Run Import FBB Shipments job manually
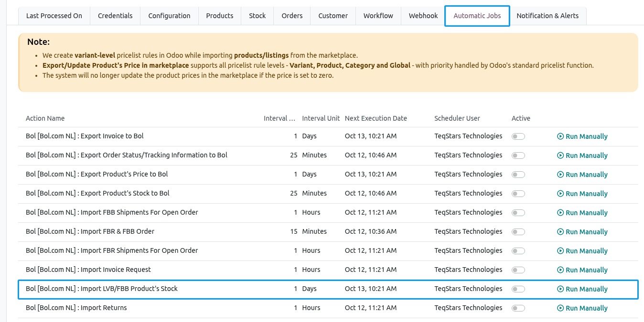The width and height of the screenshot is (644, 322). (x=582, y=213)
